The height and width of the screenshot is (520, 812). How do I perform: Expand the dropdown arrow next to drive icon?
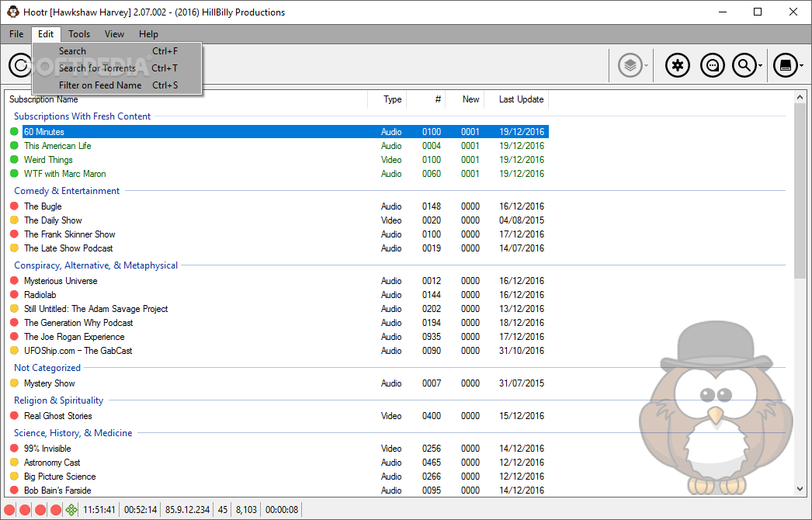click(x=801, y=66)
